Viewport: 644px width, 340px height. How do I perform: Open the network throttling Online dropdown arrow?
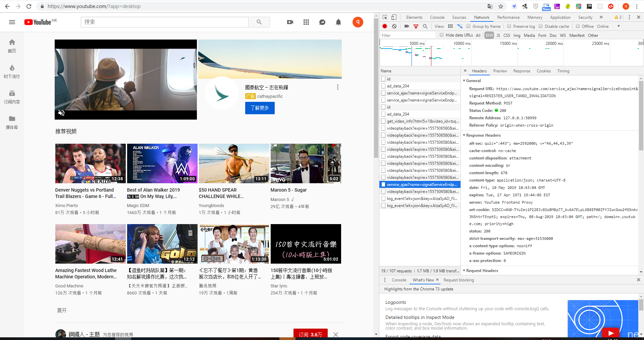(x=619, y=26)
